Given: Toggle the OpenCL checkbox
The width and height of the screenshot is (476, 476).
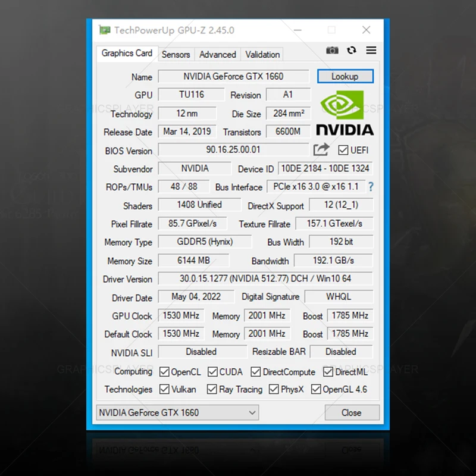Looking at the screenshot, I should click(164, 371).
